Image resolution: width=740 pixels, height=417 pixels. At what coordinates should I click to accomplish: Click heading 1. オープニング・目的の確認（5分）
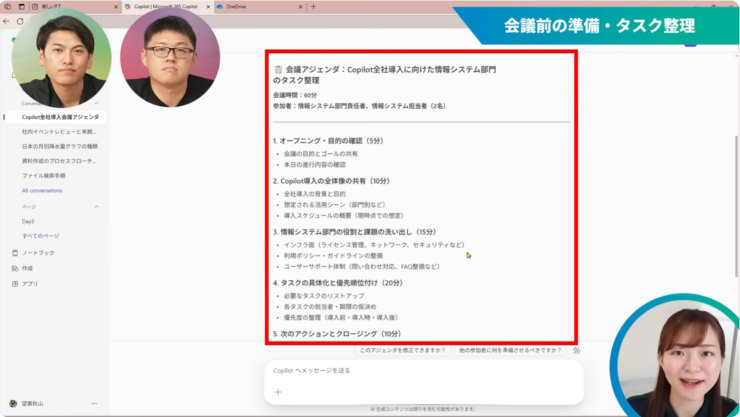click(x=328, y=141)
